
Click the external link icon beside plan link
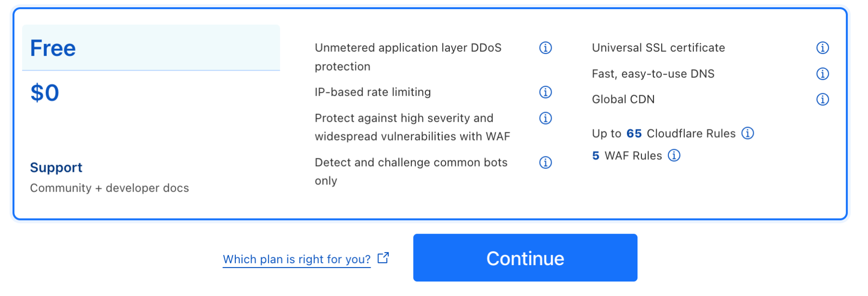click(382, 258)
